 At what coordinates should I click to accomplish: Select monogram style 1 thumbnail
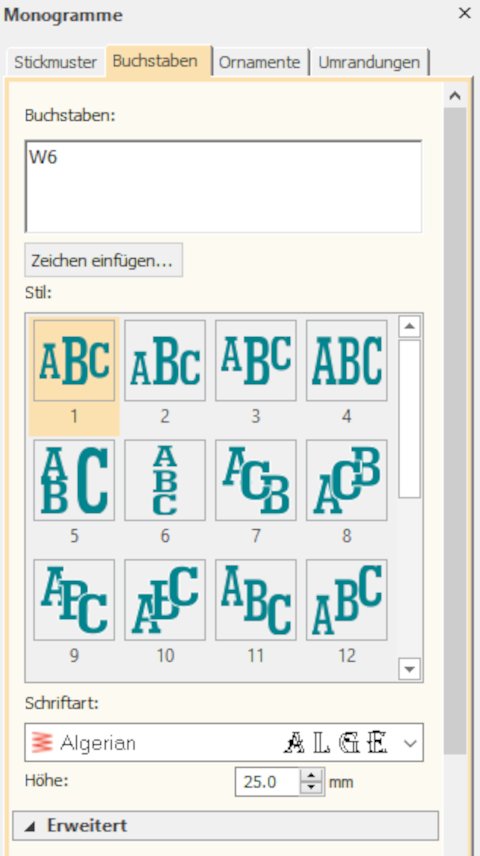coord(74,360)
